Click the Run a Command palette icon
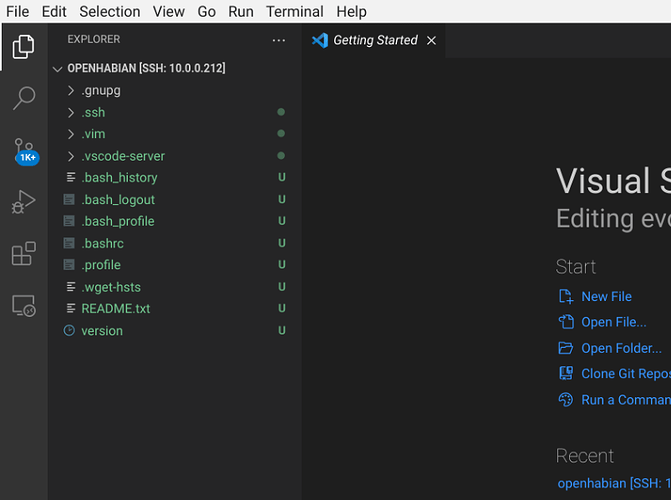 point(566,399)
